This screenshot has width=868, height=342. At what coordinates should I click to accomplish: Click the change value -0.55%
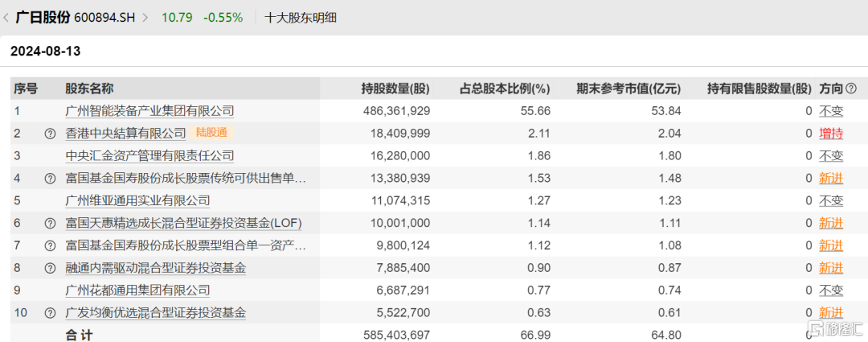pos(223,18)
